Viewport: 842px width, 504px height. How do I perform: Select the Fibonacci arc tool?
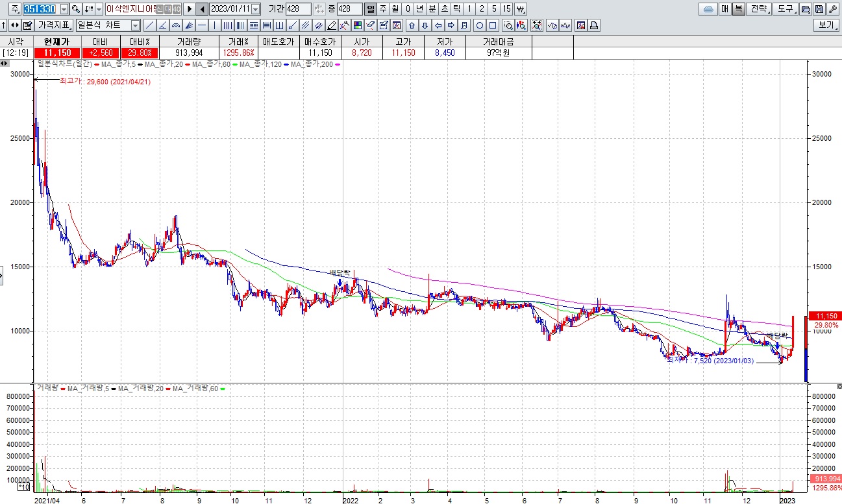tap(175, 25)
